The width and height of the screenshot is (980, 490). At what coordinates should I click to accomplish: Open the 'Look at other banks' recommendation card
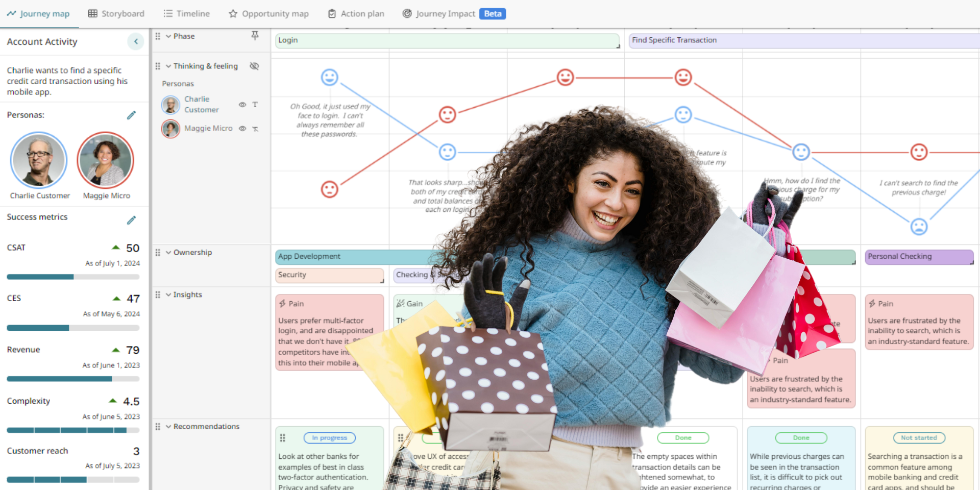[330, 458]
